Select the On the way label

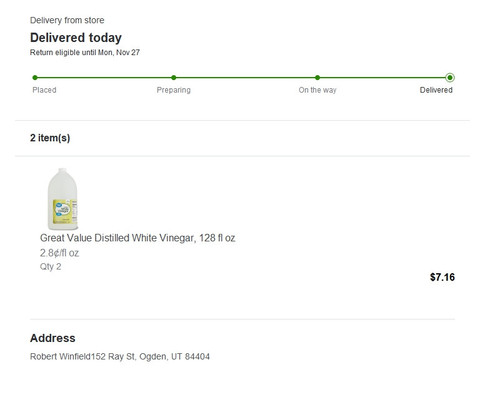pos(317,90)
